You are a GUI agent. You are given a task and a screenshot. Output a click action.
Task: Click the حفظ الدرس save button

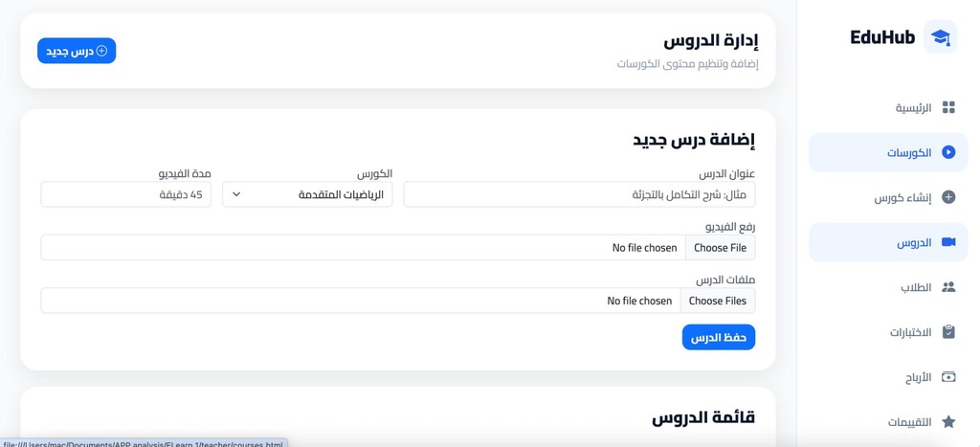pos(718,338)
